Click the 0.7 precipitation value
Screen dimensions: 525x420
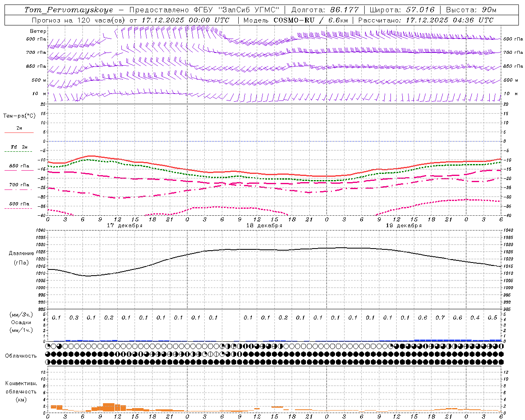[x=440, y=318]
